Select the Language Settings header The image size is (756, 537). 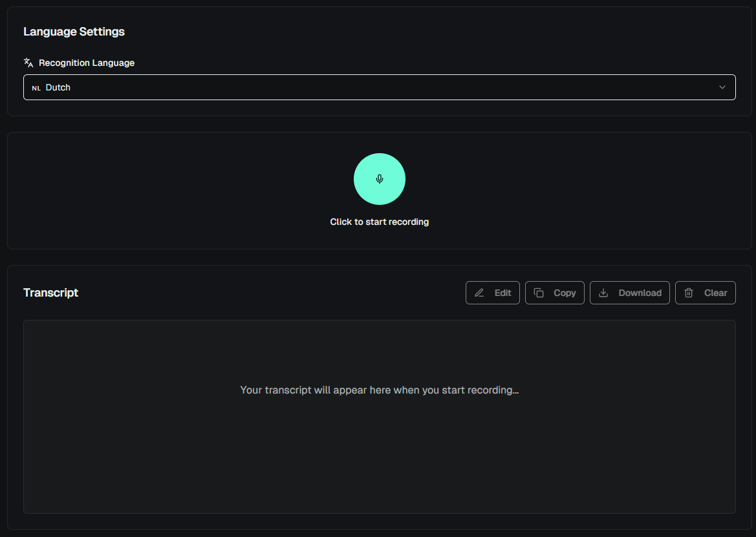click(x=74, y=31)
